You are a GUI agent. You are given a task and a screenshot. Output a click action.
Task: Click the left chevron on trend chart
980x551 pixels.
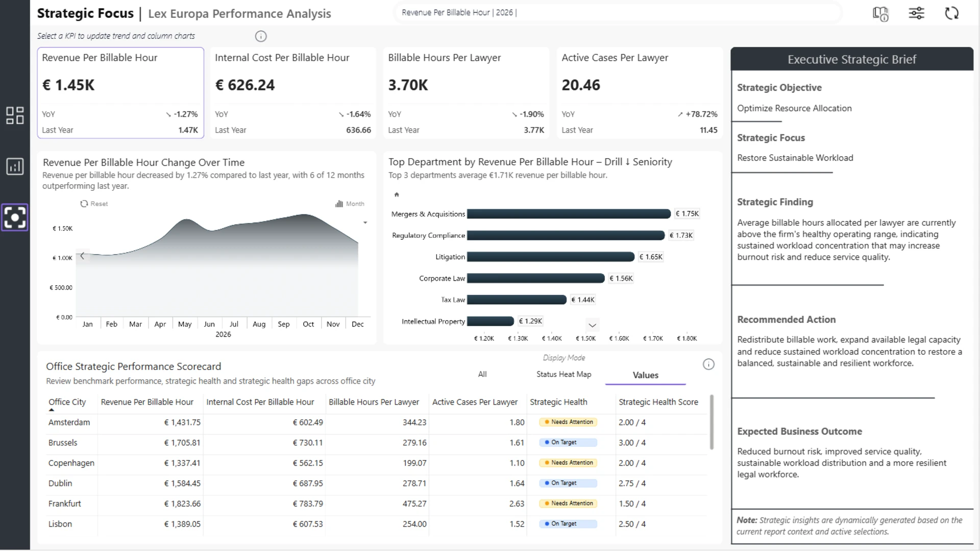(x=82, y=256)
